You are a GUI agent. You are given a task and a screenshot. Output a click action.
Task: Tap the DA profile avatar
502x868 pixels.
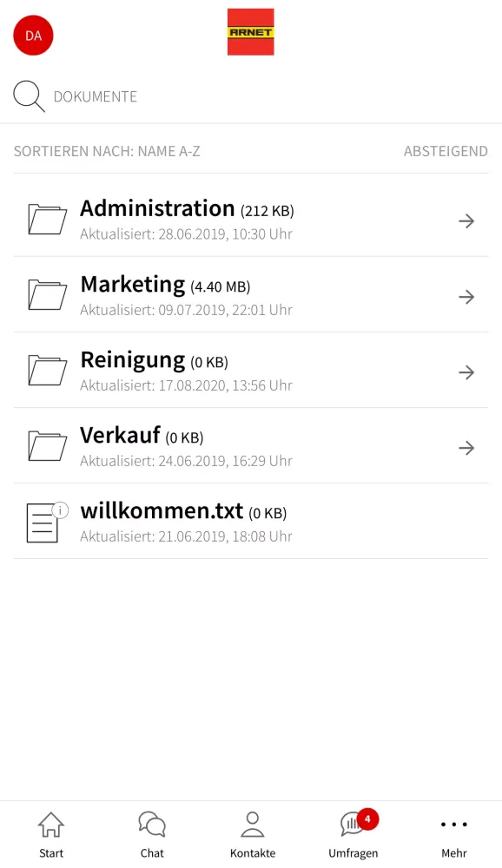[x=32, y=35]
